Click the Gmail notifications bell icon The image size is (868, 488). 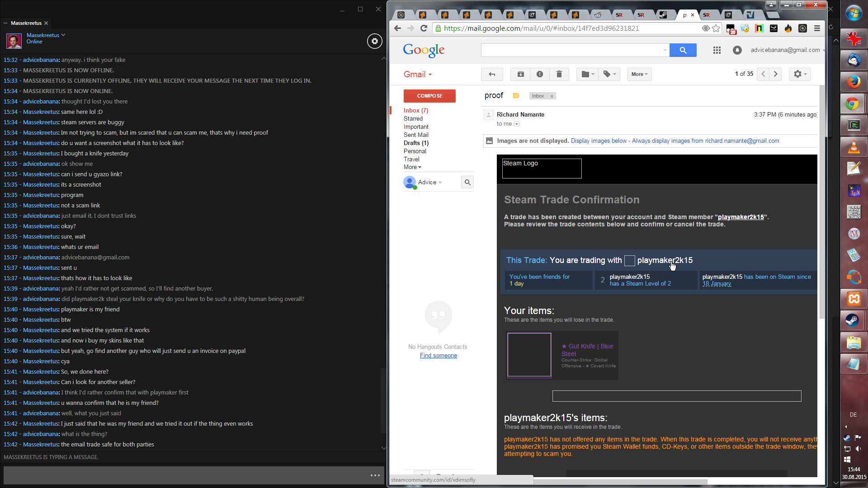[737, 50]
